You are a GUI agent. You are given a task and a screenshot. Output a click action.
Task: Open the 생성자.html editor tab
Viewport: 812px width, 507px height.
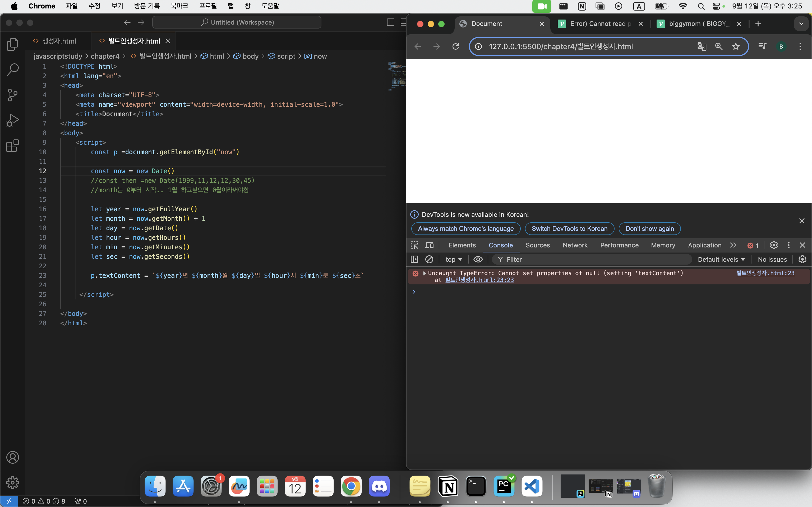tap(59, 41)
